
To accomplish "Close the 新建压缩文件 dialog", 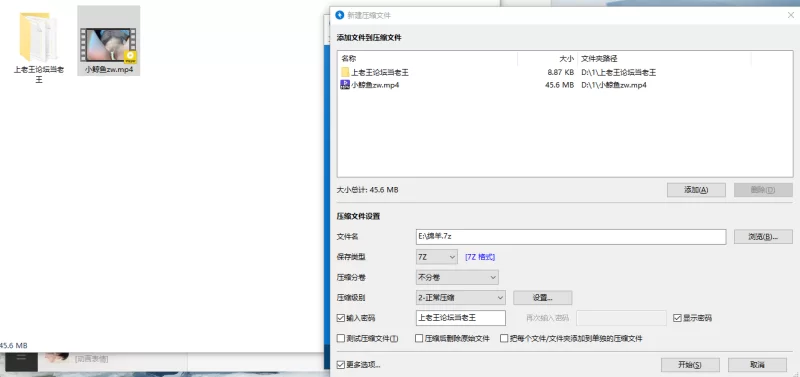I will tap(790, 15).
